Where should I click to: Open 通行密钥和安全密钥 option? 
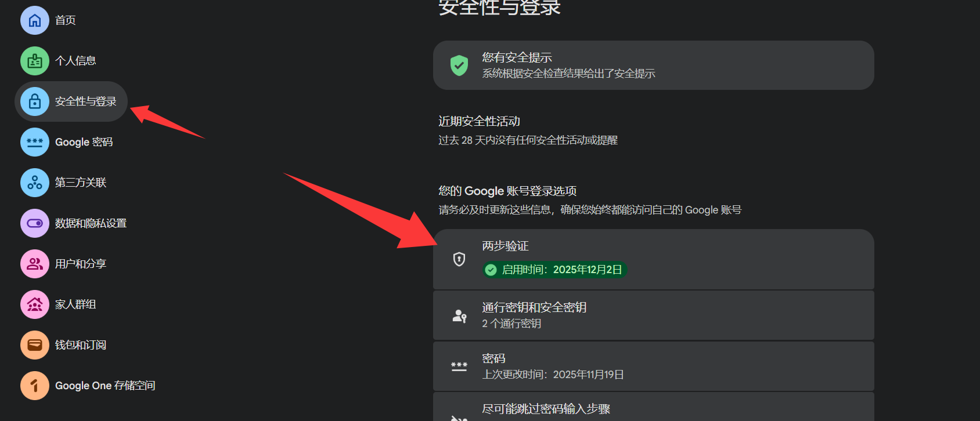(x=653, y=315)
